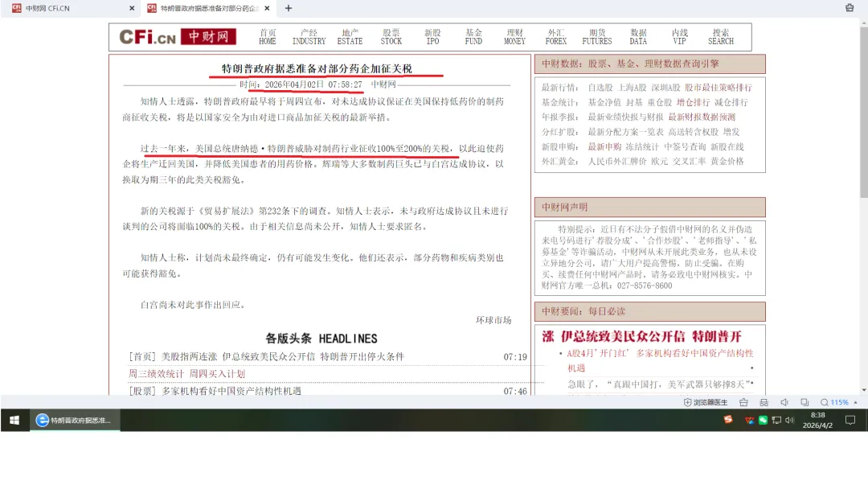Open the 外汇 FOREX menu item

pos(556,37)
